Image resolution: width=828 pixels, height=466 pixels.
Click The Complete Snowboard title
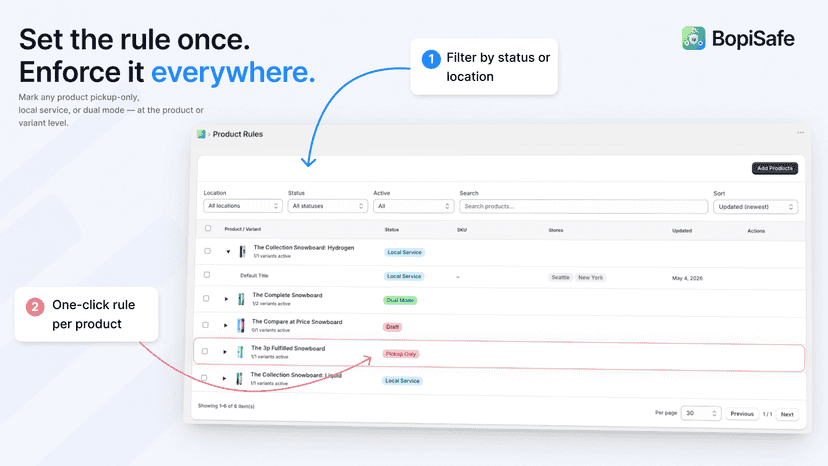pyautogui.click(x=287, y=295)
